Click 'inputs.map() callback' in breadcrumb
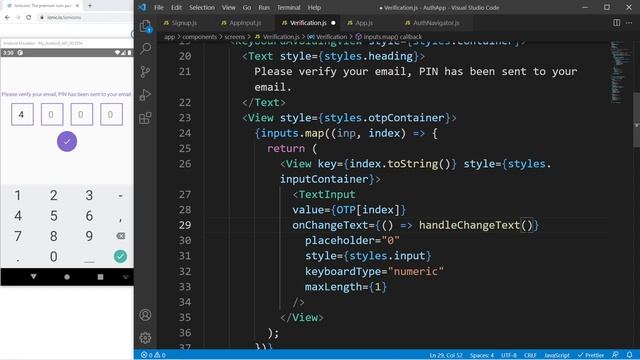Image resolution: width=640 pixels, height=360 pixels. [x=392, y=37]
